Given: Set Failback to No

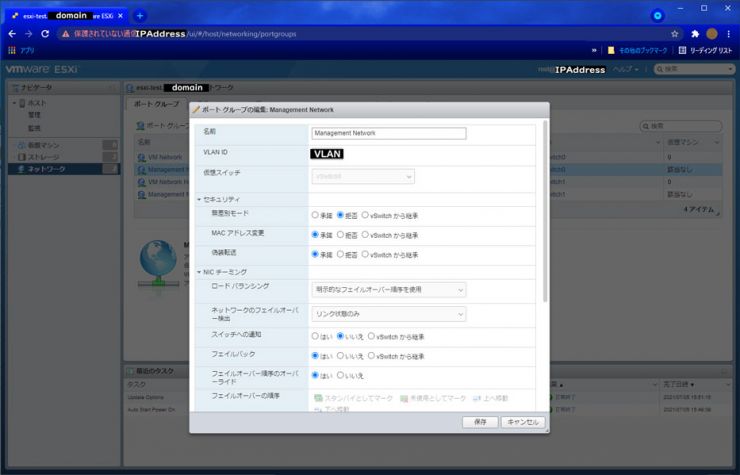Looking at the screenshot, I should (x=340, y=356).
